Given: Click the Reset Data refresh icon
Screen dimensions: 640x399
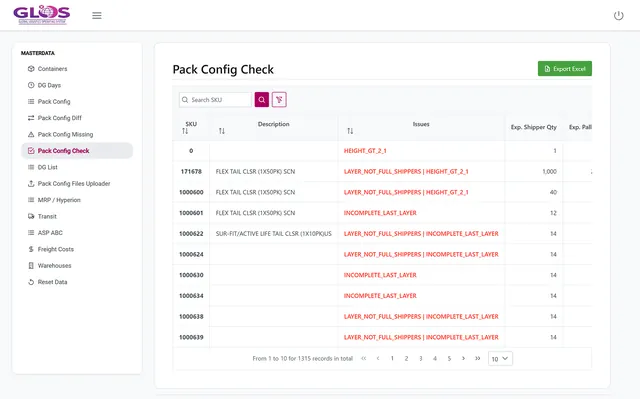Looking at the screenshot, I should (31, 282).
